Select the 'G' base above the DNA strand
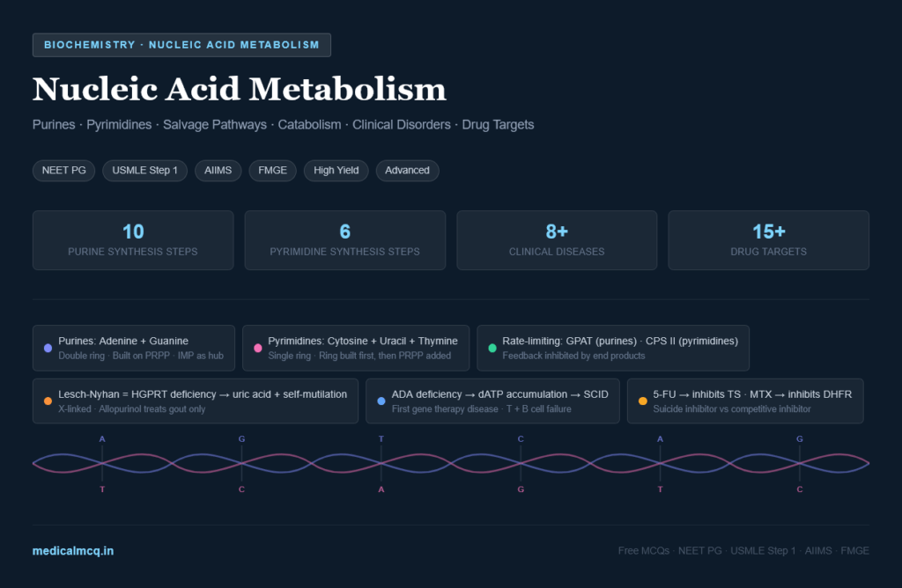This screenshot has height=588, width=902. (x=241, y=438)
